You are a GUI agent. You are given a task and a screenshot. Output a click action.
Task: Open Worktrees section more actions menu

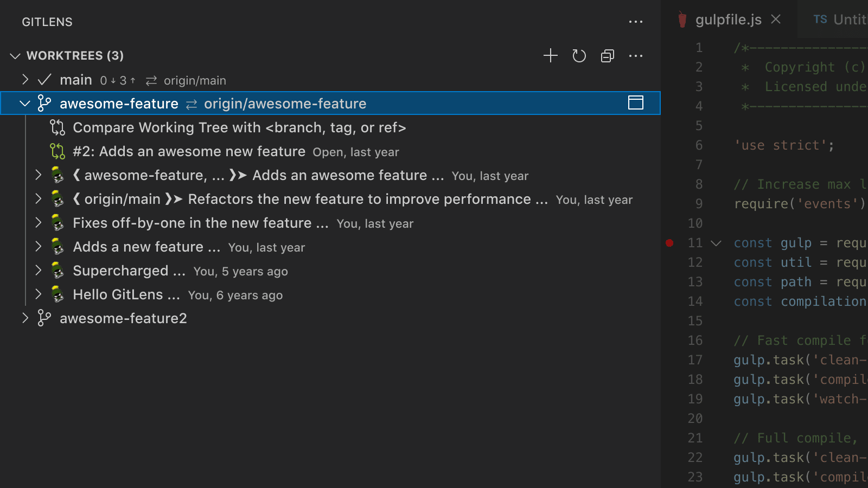tap(635, 56)
